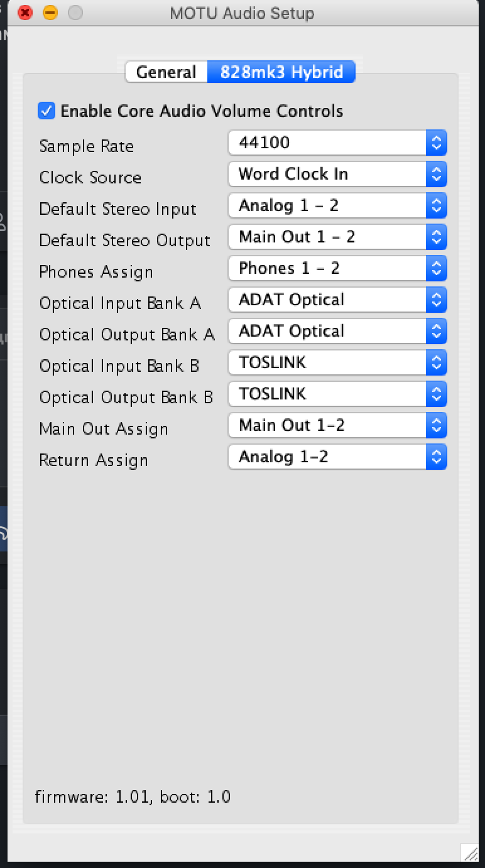Screen dimensions: 485x868
Task: Expand the Return Assign dropdown
Action: 337,457
